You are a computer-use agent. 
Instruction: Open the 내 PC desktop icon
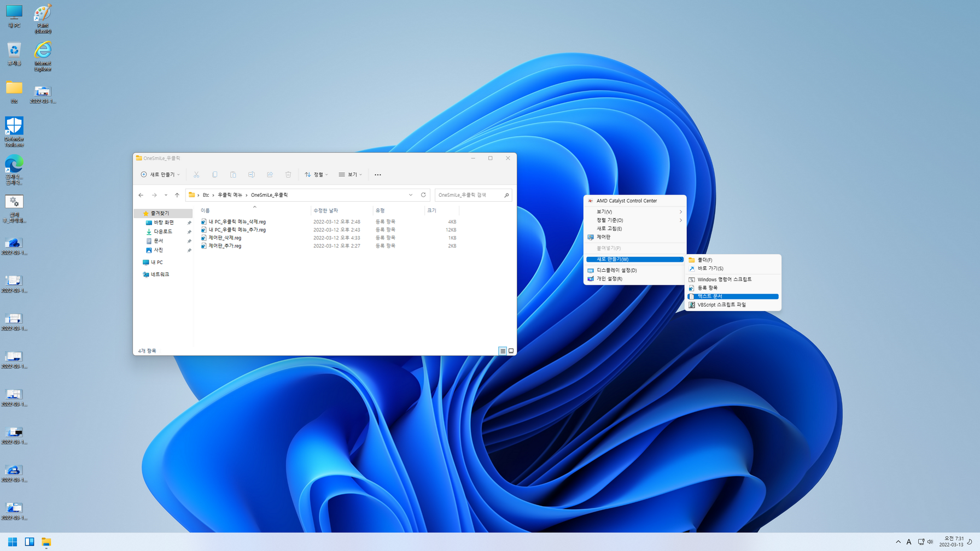click(x=14, y=16)
